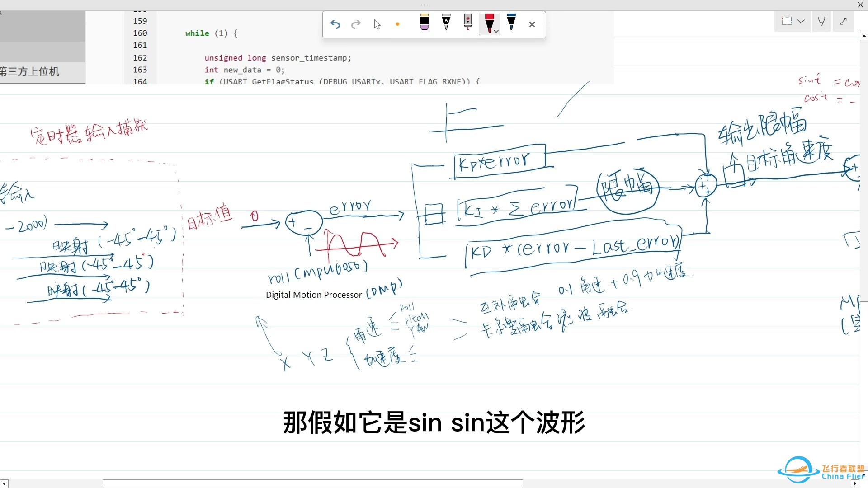Viewport: 868px width, 488px height.
Task: Click the 'int new_data = 0;' line
Action: coord(245,70)
